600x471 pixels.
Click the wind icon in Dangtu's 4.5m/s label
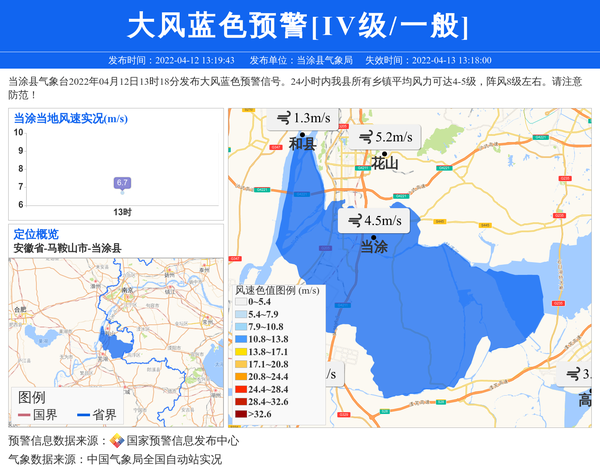pos(355,221)
